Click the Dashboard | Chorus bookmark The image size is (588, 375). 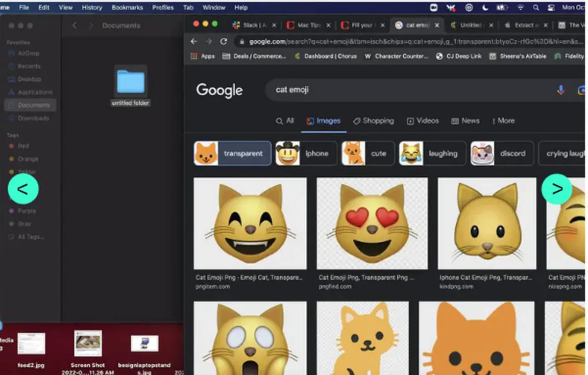[330, 56]
